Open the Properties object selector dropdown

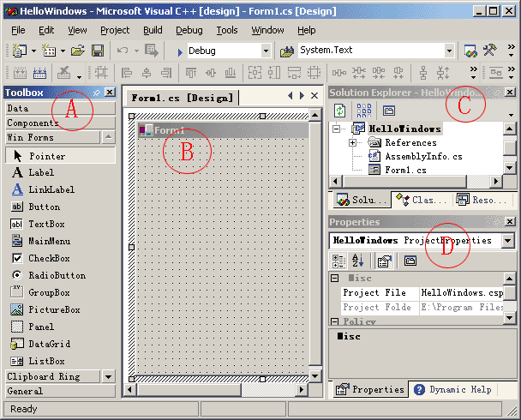507,241
